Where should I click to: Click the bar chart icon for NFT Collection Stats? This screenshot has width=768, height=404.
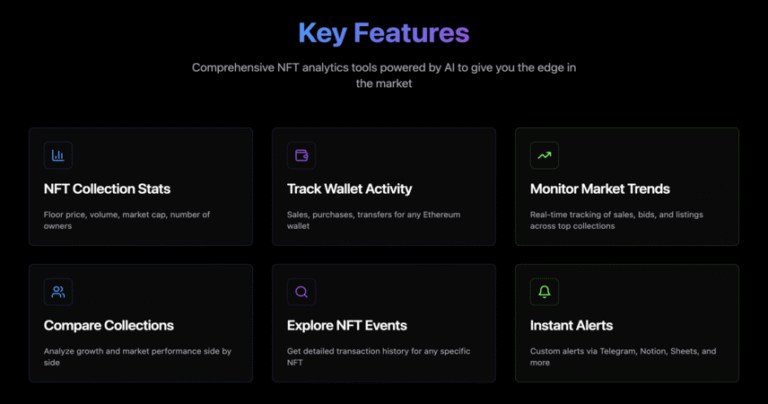[58, 156]
